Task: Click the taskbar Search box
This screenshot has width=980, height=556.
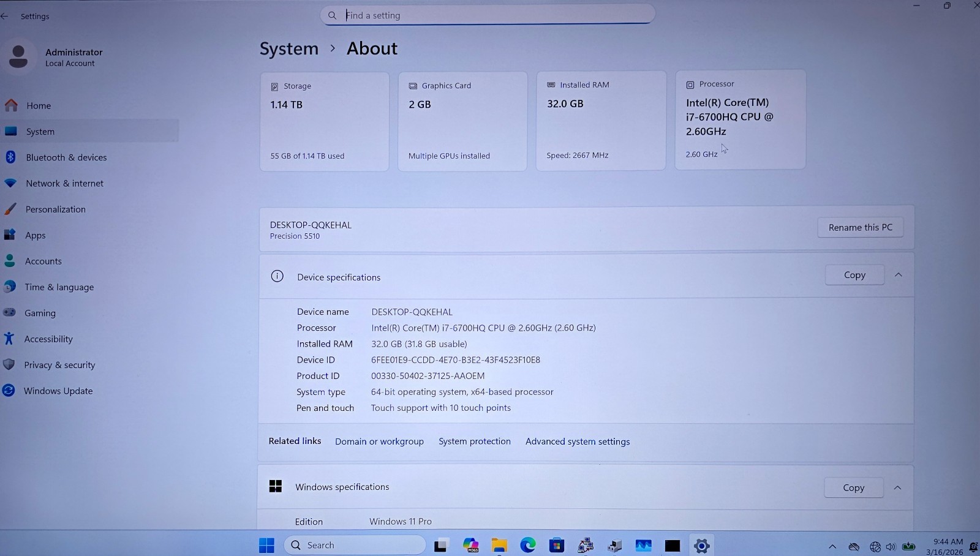Action: click(x=355, y=545)
